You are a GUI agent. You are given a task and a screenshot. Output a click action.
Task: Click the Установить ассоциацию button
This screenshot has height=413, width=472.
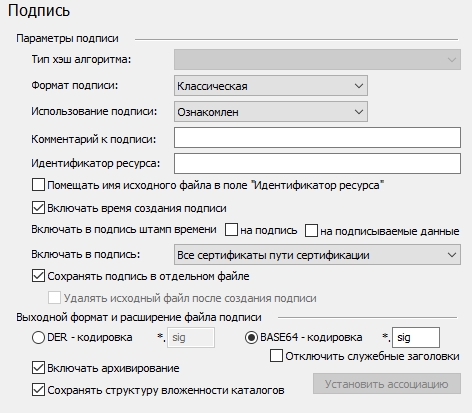tap(387, 384)
